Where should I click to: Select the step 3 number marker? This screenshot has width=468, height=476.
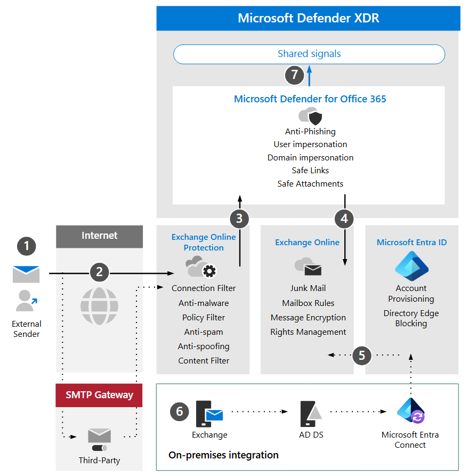pos(239,218)
